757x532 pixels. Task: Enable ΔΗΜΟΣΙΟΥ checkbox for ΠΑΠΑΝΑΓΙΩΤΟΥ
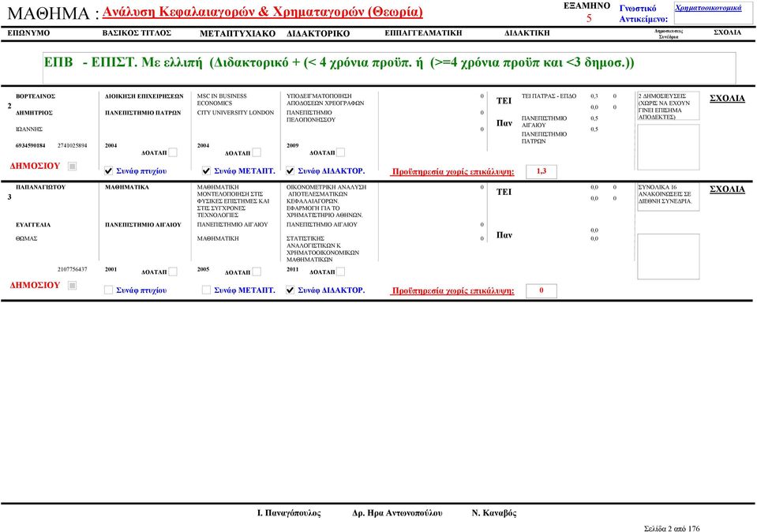pos(73,286)
